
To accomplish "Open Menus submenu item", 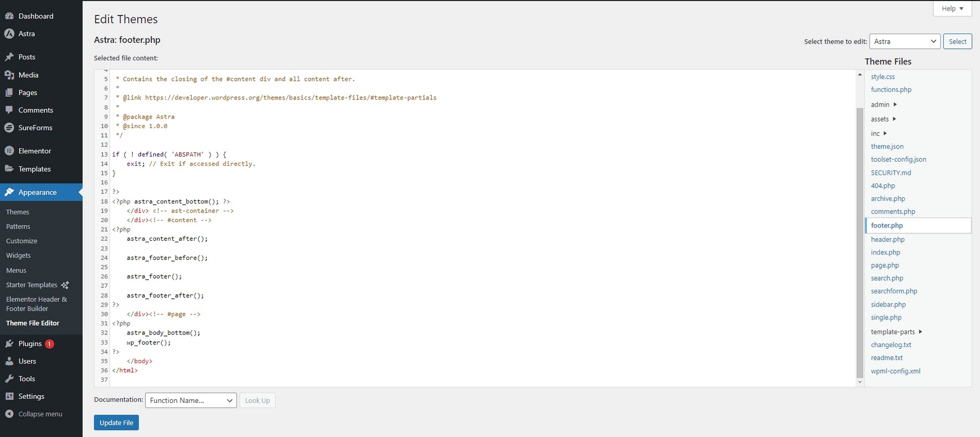I will 16,270.
